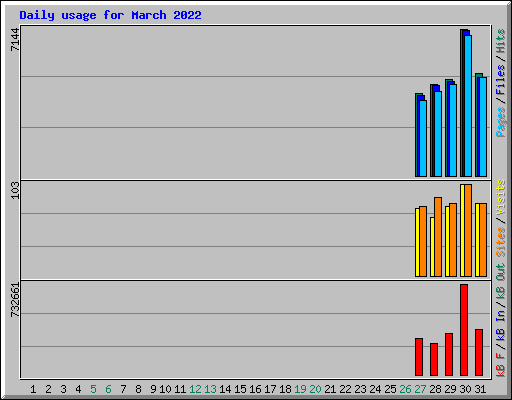Select the day 29 orange sites bar
This screenshot has width=512, height=400.
click(453, 240)
